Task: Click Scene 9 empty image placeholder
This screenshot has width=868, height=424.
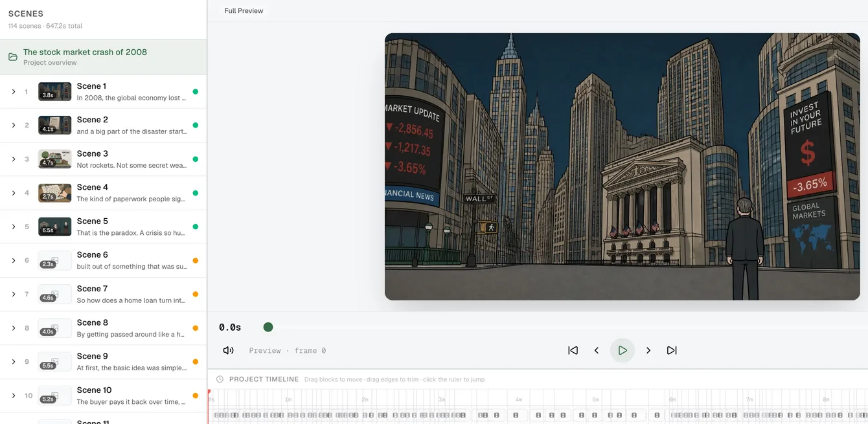Action: click(x=55, y=362)
